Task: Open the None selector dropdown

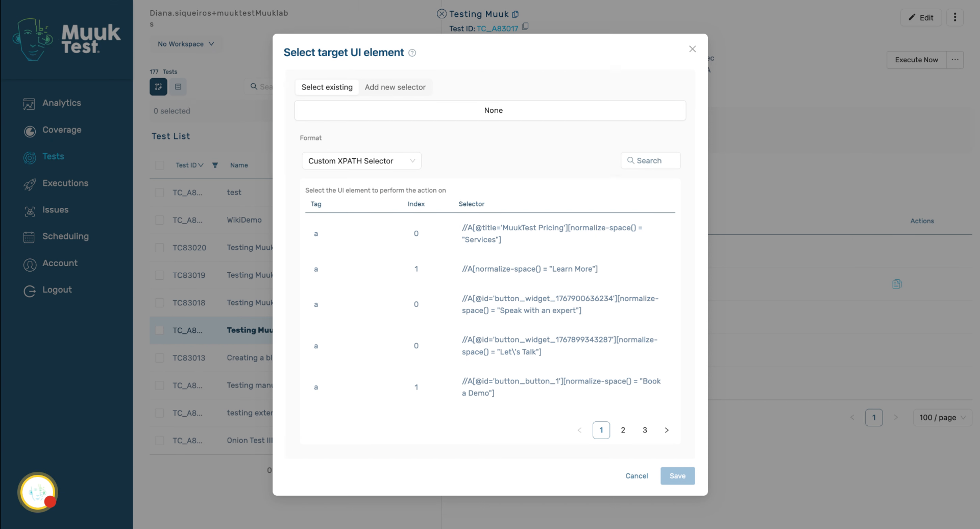Action: click(x=490, y=110)
